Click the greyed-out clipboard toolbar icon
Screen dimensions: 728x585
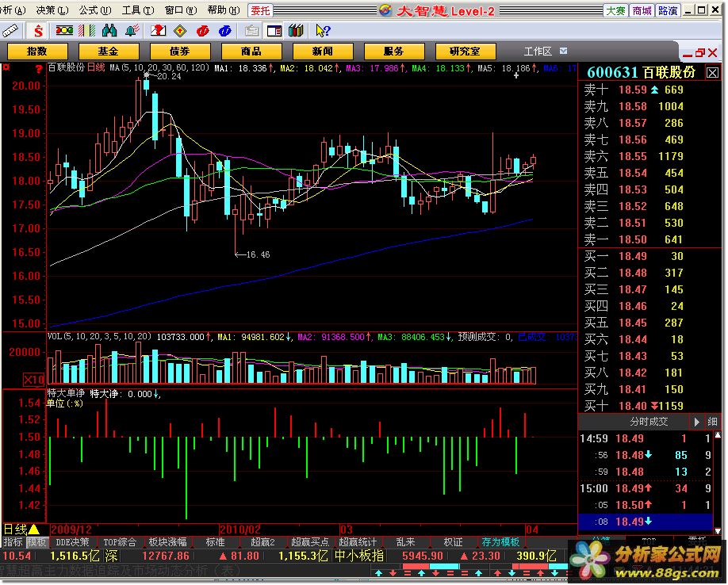(251, 31)
